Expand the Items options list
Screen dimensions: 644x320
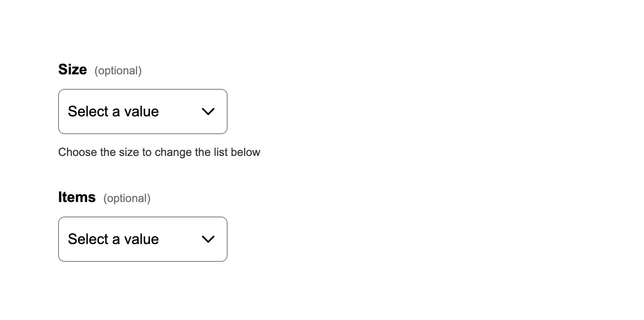coord(143,239)
